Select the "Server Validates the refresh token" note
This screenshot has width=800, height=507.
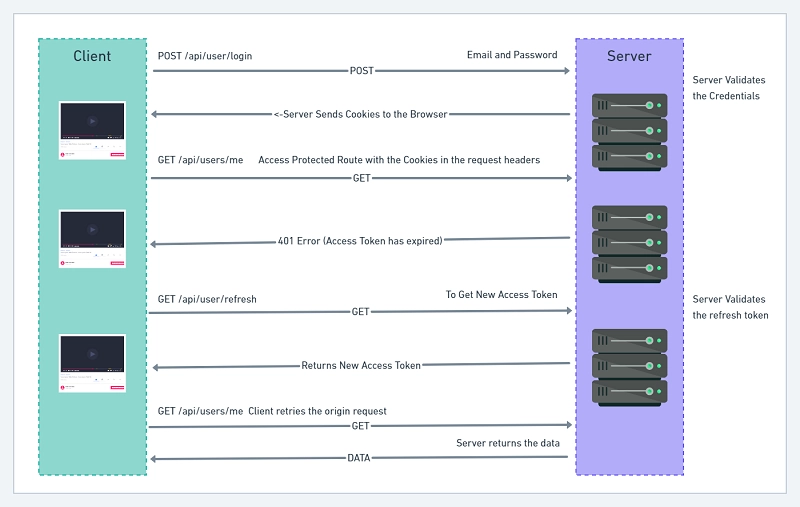731,307
